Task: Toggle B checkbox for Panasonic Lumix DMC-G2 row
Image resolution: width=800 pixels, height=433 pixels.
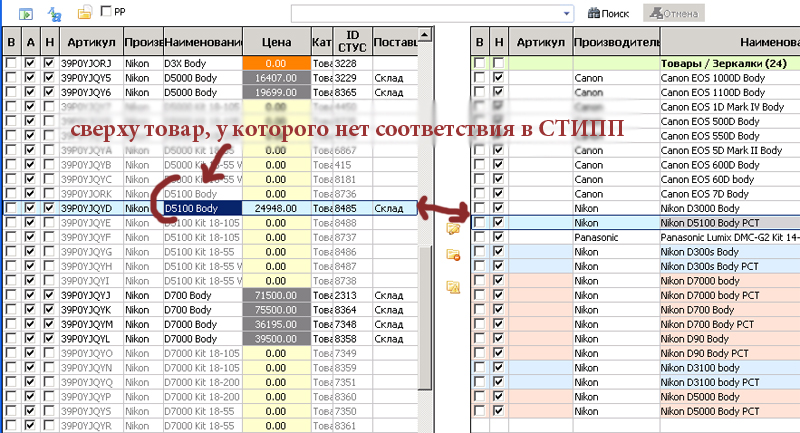Action: (479, 237)
